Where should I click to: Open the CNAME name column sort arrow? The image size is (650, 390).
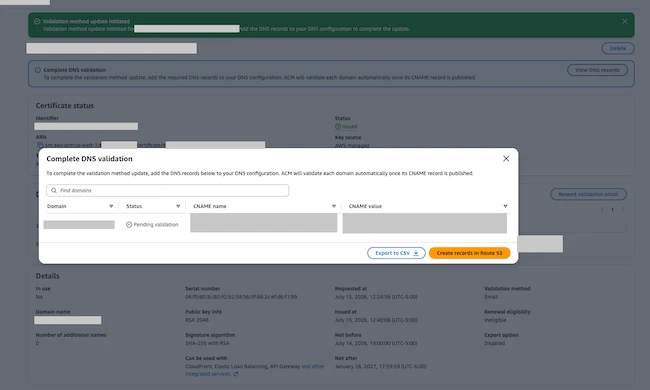(x=334, y=206)
